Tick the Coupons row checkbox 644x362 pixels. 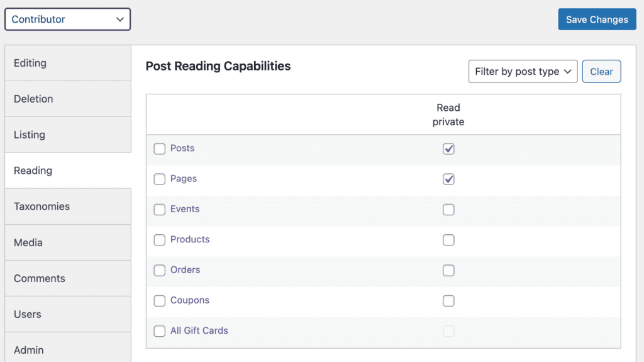160,301
